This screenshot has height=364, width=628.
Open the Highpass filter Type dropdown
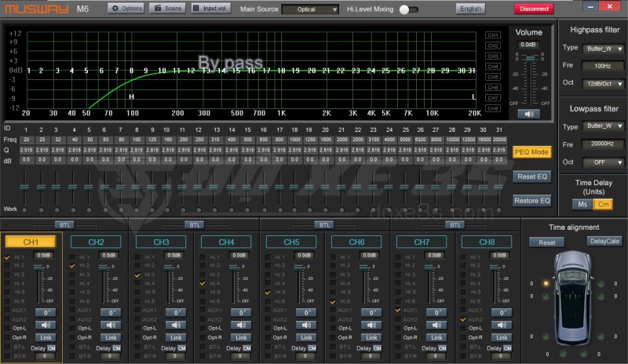[604, 48]
